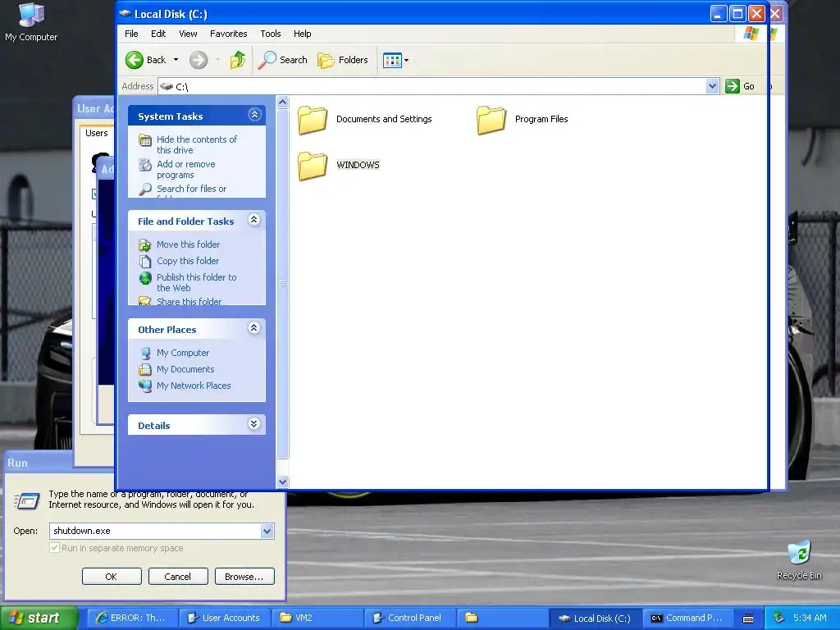Viewport: 840px width, 630px height.
Task: Click OK in the Run dialog
Action: coord(112,577)
